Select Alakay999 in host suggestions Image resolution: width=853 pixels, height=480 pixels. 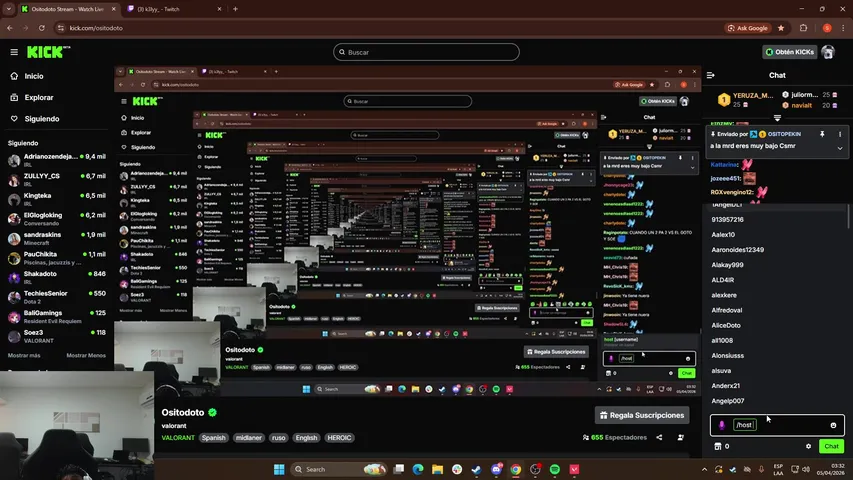pos(727,265)
